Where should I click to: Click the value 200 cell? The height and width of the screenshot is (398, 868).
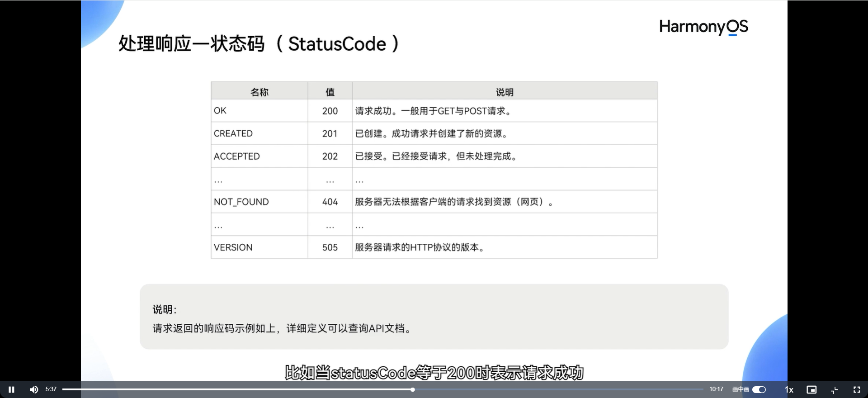point(330,111)
